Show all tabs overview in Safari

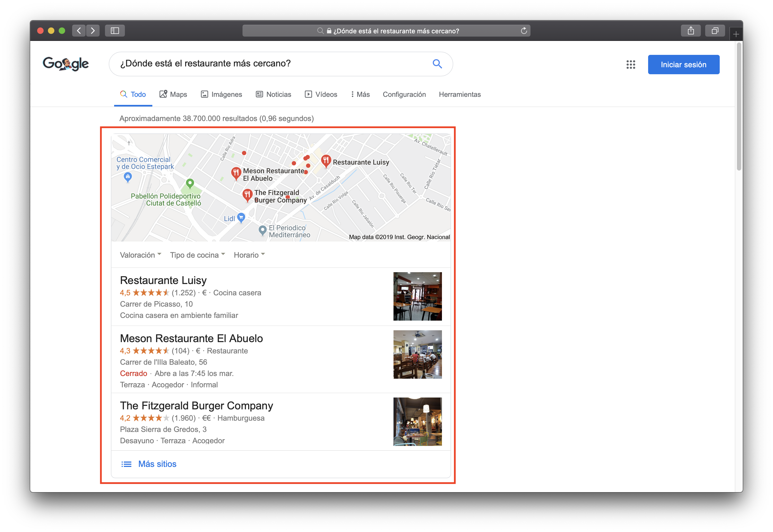point(715,31)
